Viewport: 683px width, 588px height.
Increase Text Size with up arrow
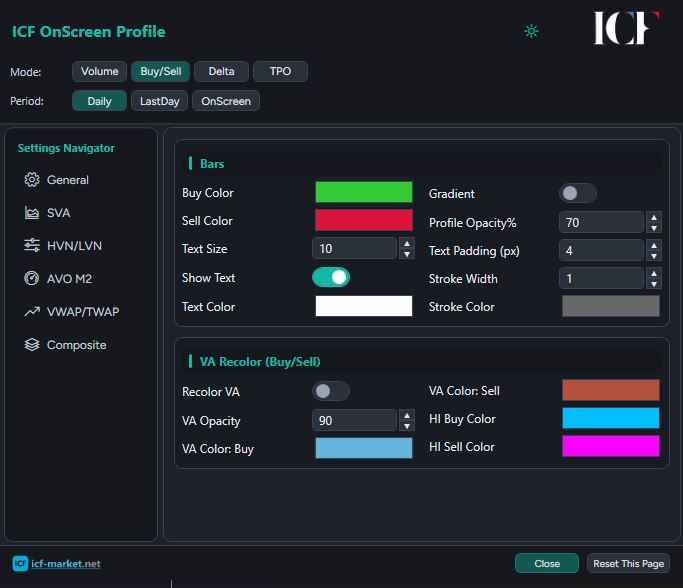[407, 243]
